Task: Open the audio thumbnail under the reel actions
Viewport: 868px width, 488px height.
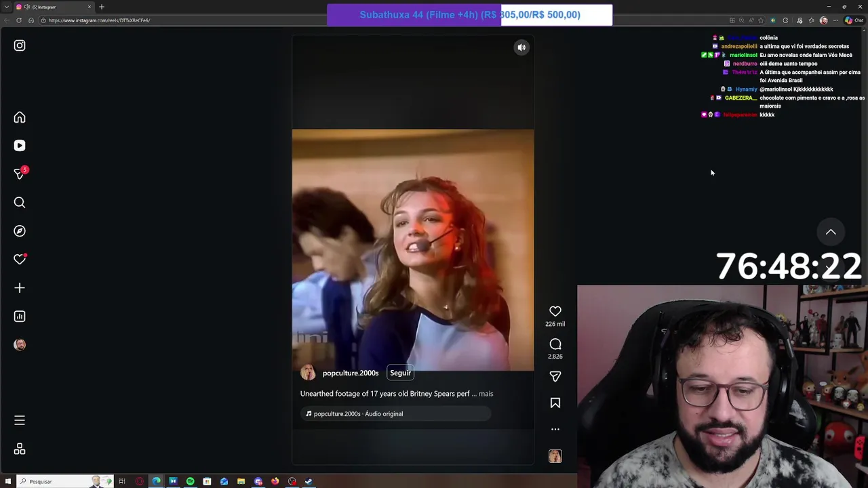Action: pyautogui.click(x=555, y=456)
